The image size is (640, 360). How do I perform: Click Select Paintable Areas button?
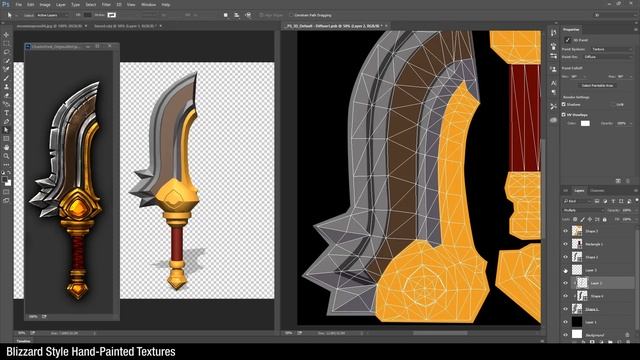pyautogui.click(x=597, y=86)
